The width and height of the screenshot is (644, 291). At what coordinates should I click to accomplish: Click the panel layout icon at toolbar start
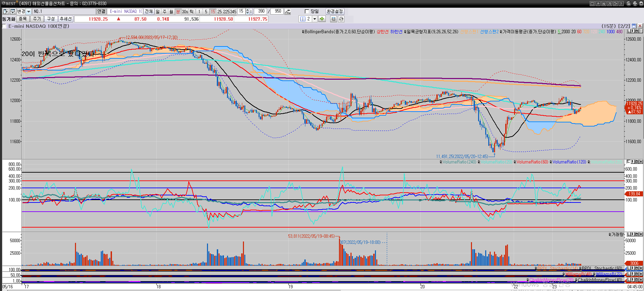pyautogui.click(x=5, y=12)
